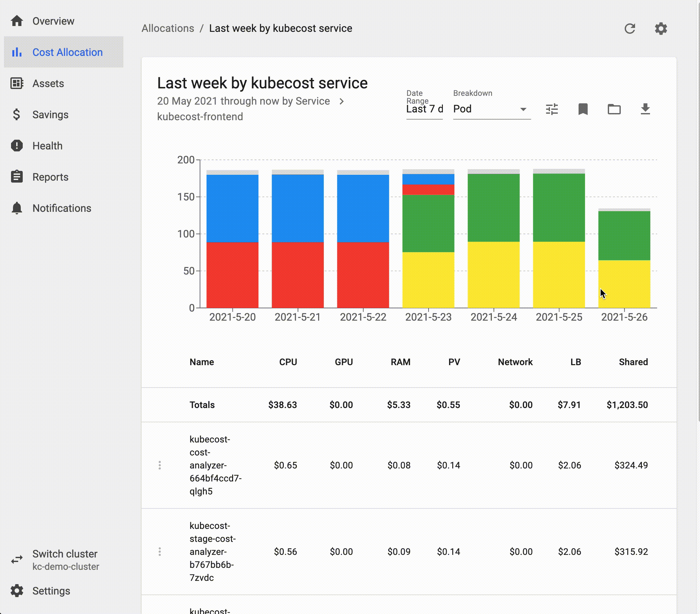Click the refresh icon in header
The height and width of the screenshot is (614, 700).
(x=630, y=29)
